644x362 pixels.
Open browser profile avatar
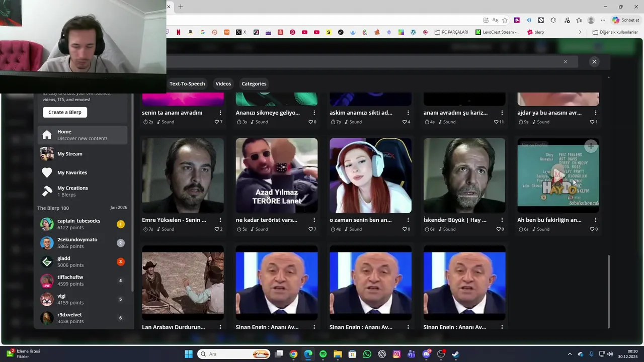click(x=591, y=20)
